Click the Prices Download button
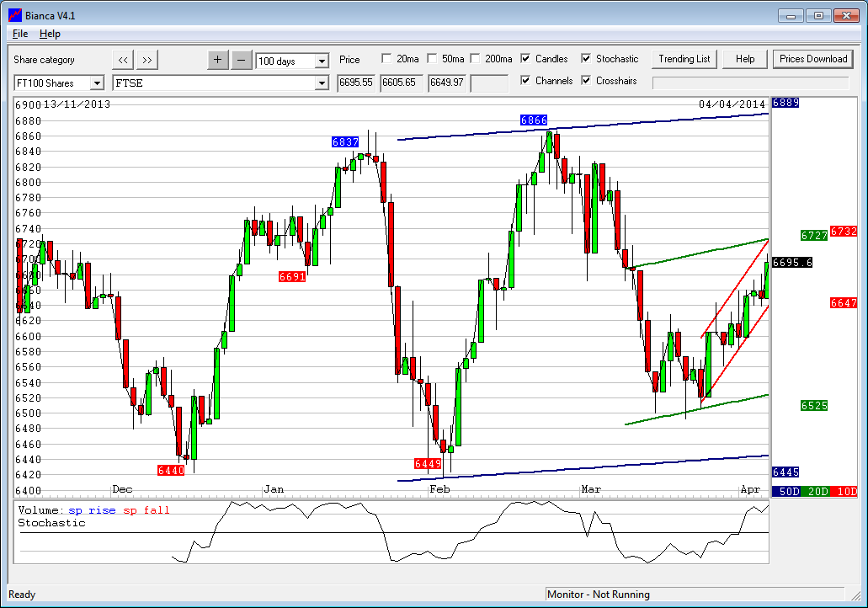The image size is (868, 608). coord(812,59)
